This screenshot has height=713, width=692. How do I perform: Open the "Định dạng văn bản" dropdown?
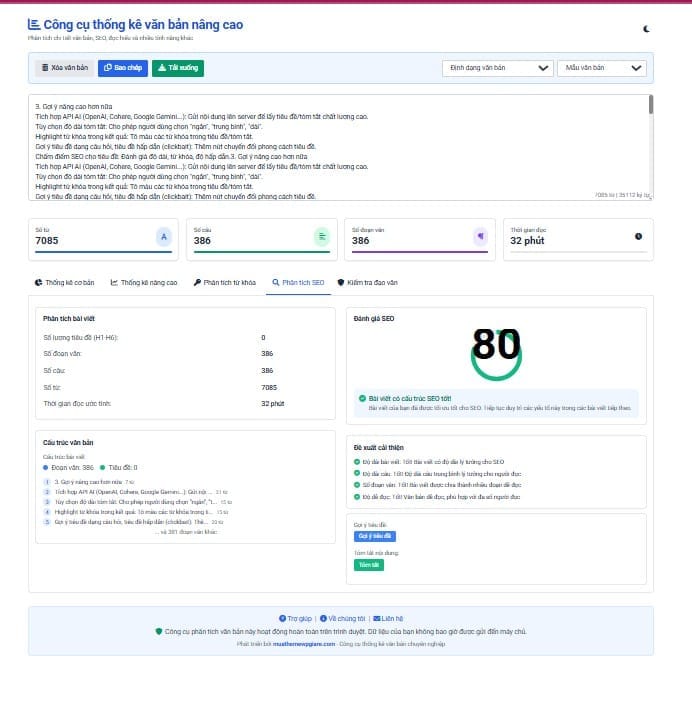pos(497,68)
